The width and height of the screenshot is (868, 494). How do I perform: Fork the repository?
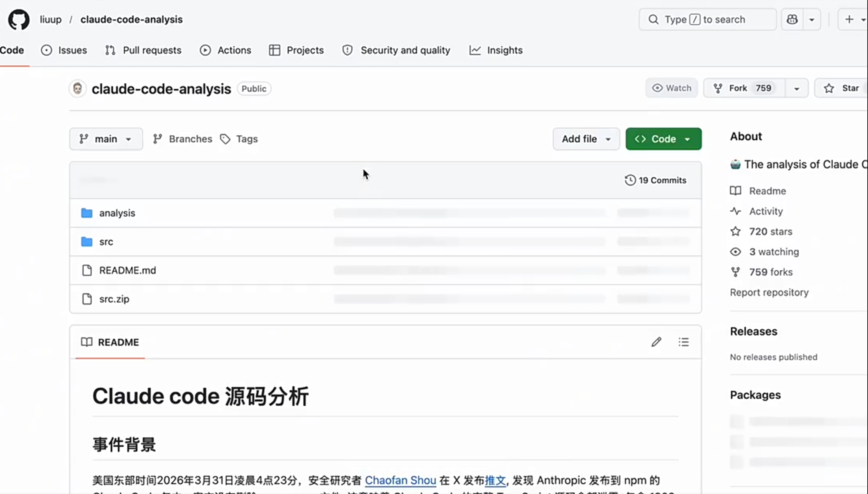744,88
